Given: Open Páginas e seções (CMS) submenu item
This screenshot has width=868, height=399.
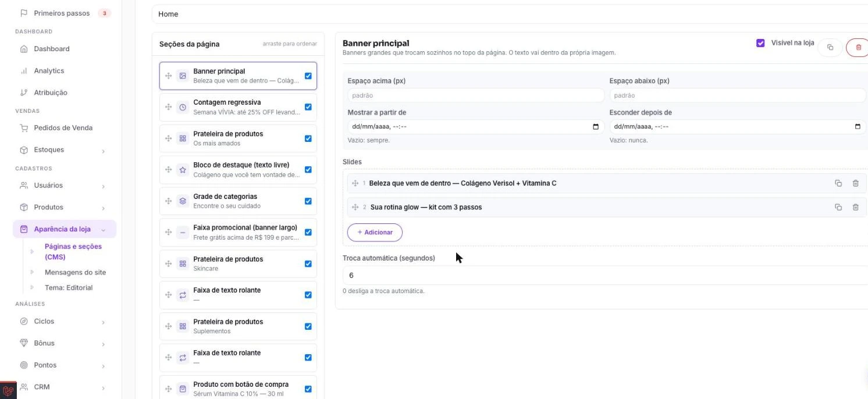Looking at the screenshot, I should (x=73, y=251).
